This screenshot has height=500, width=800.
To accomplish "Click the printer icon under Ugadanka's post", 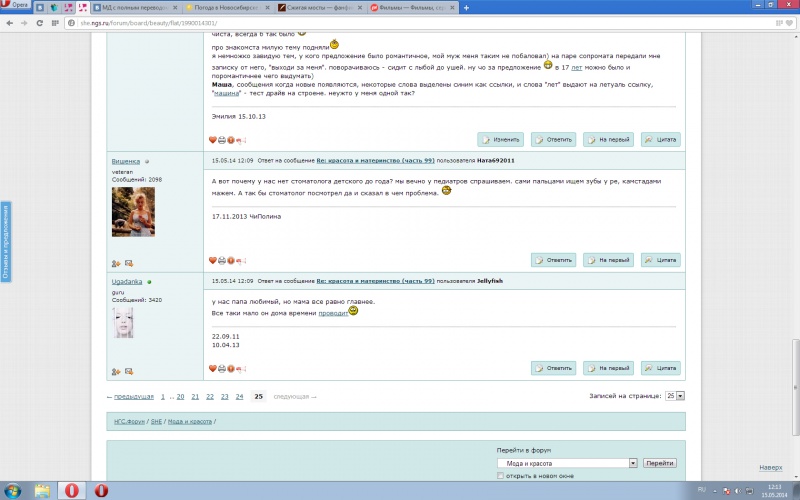I will pos(222,369).
